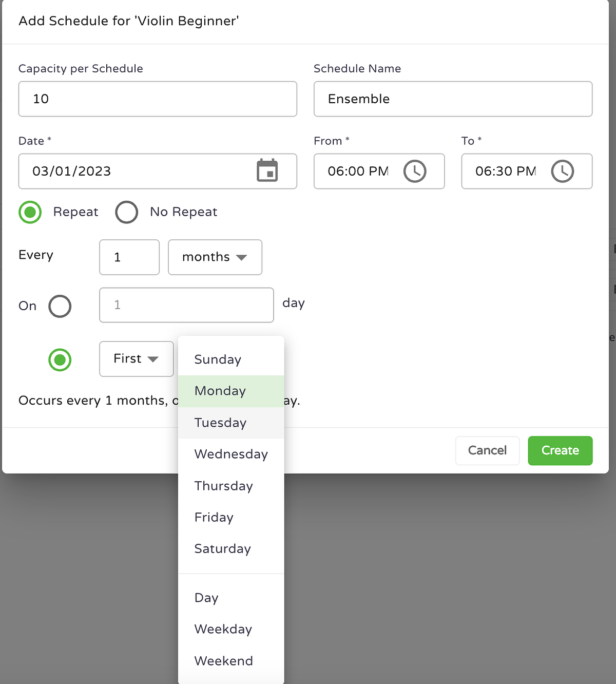This screenshot has width=616, height=684.
Task: Select the 'No Repeat' radio button
Action: coord(126,212)
